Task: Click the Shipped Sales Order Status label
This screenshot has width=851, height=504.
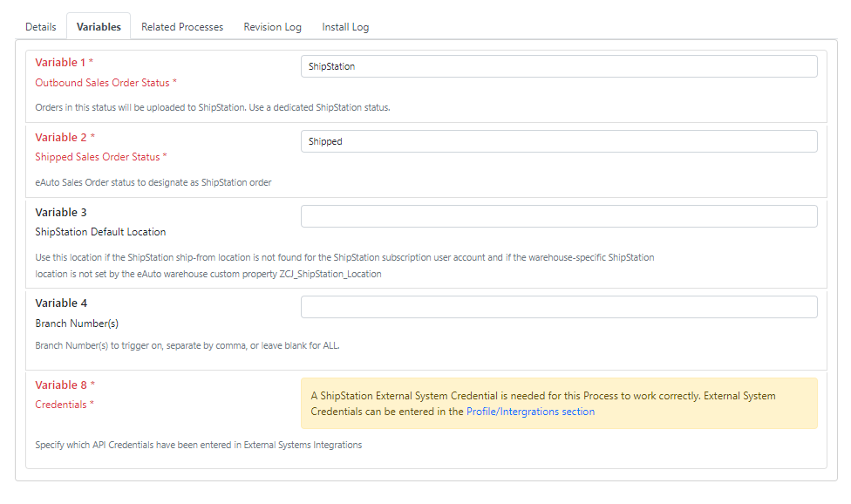Action: pyautogui.click(x=101, y=157)
